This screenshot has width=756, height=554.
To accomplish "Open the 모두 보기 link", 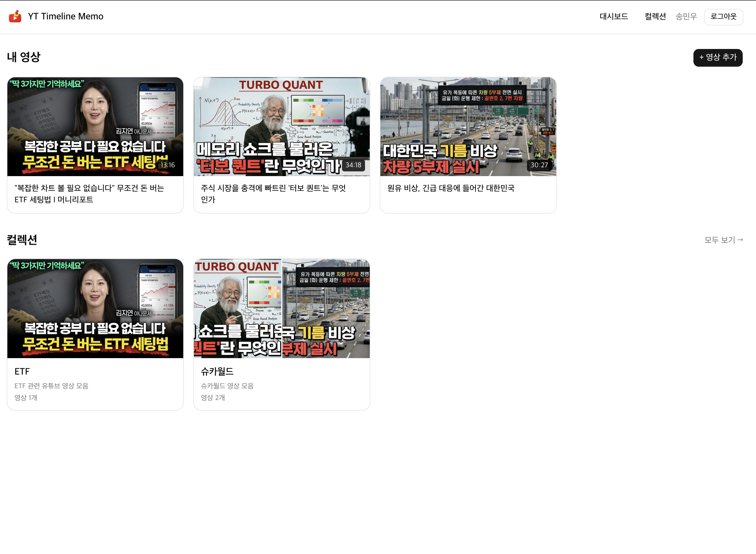I will pyautogui.click(x=723, y=240).
